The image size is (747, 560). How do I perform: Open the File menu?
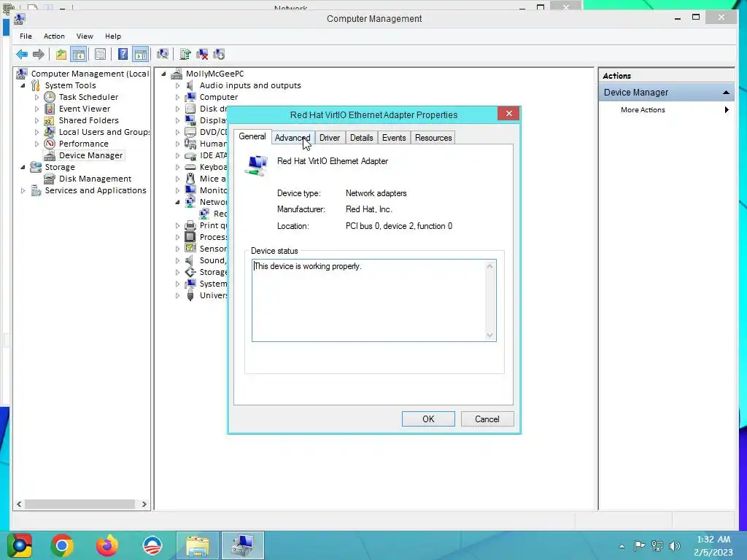[26, 36]
